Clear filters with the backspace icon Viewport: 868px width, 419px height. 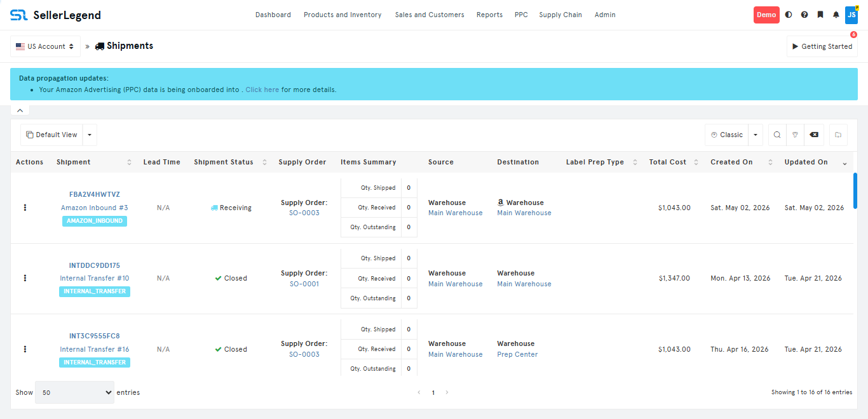pos(814,135)
